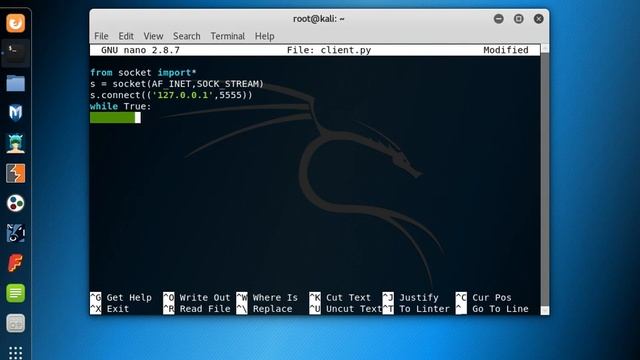
Task: Open the three-colored-circles dock icon
Action: [x=16, y=203]
